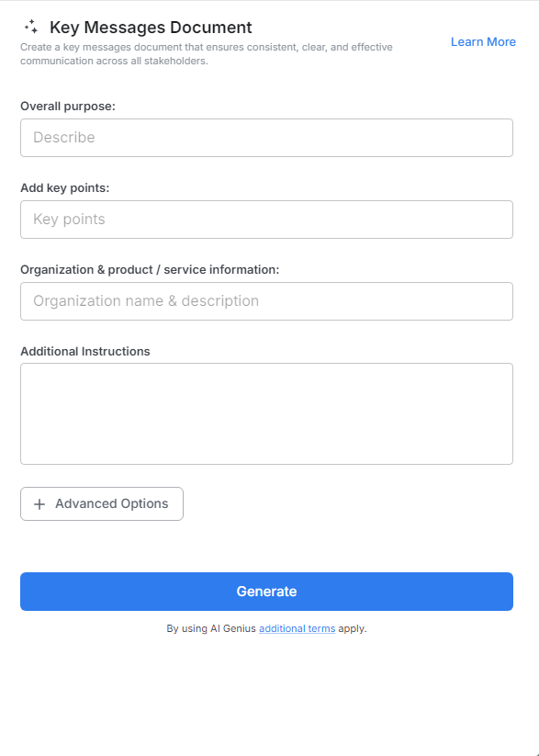Click the additional terms hyperlink
The height and width of the screenshot is (756, 539).
(x=297, y=628)
